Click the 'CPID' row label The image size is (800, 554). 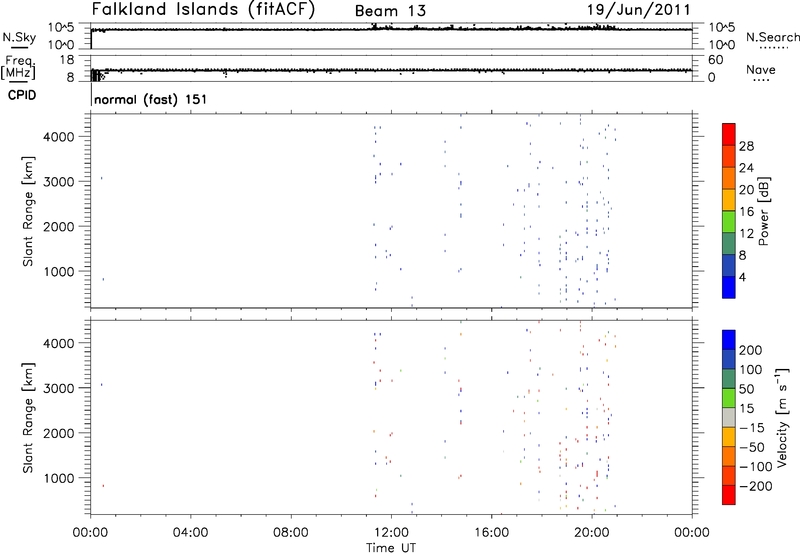tap(22, 95)
